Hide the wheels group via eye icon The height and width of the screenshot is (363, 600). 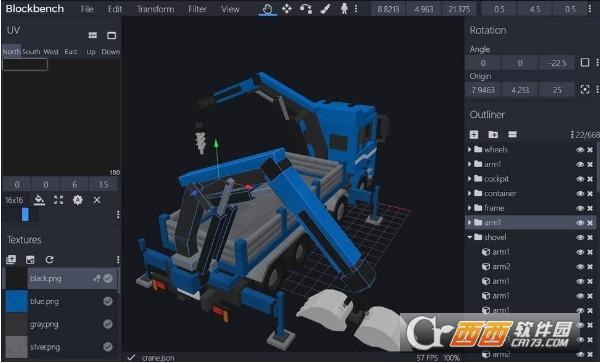[x=580, y=150]
